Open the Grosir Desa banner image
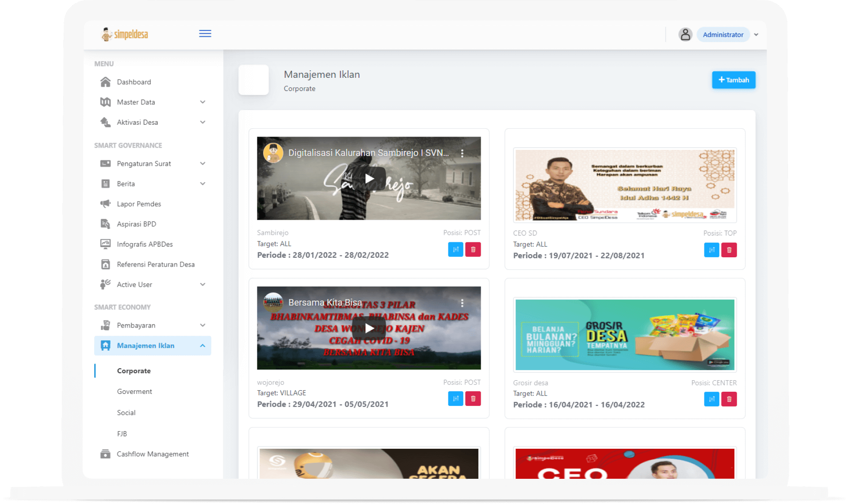849x504 pixels. [x=625, y=335]
